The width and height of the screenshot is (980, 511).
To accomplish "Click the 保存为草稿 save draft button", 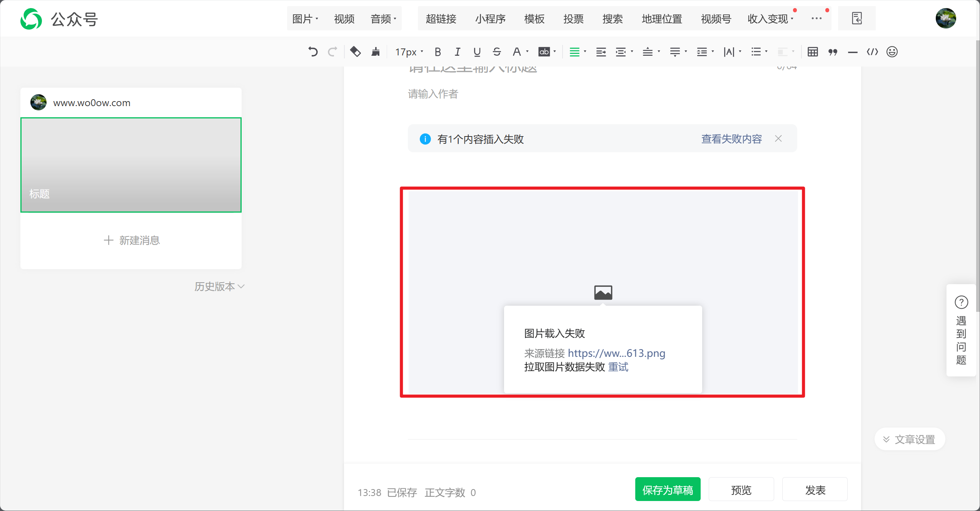I will 668,490.
